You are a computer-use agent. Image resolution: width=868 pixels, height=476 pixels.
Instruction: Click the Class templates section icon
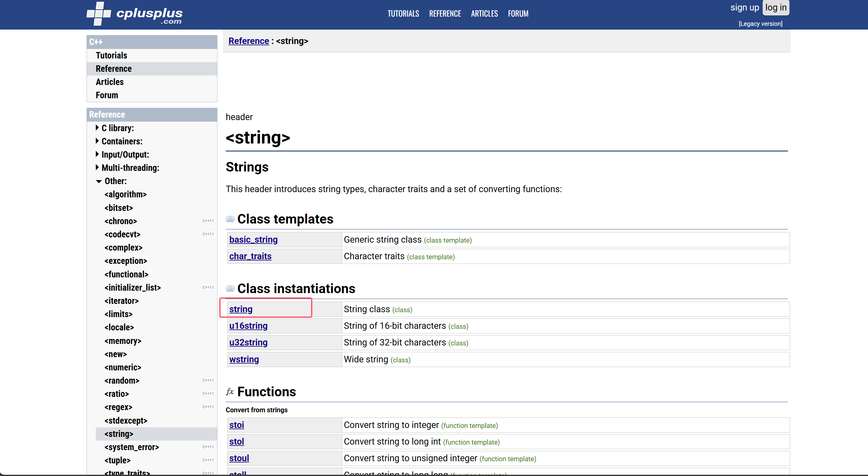tap(230, 219)
